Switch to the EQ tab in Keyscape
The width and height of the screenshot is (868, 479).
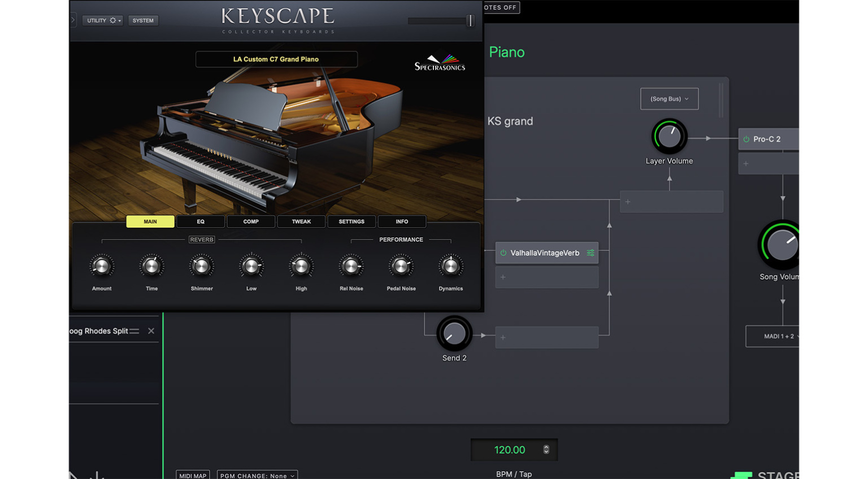201,221
